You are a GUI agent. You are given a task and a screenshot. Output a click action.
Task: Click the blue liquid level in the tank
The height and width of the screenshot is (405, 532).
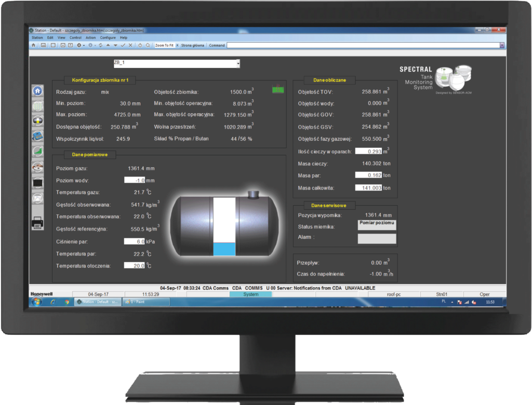point(224,249)
